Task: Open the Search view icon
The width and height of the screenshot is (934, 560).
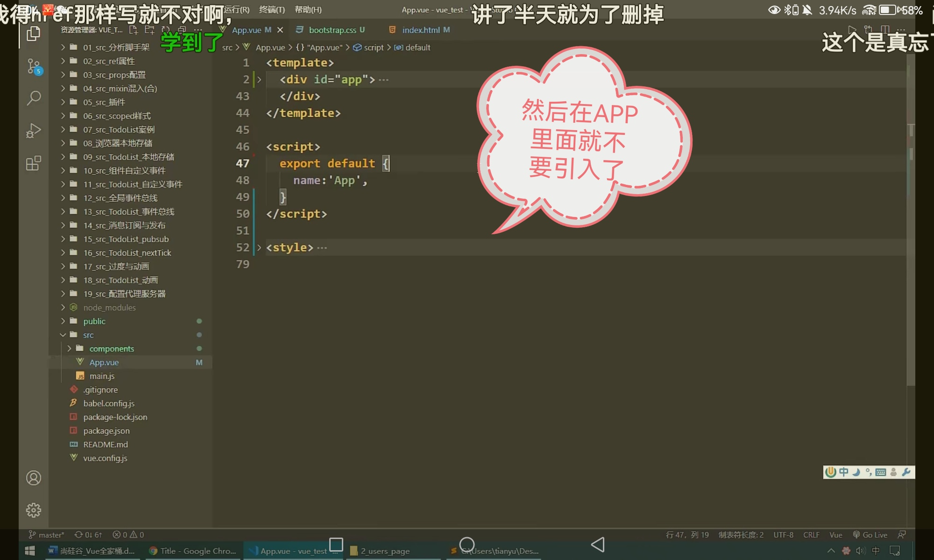Action: 34,98
